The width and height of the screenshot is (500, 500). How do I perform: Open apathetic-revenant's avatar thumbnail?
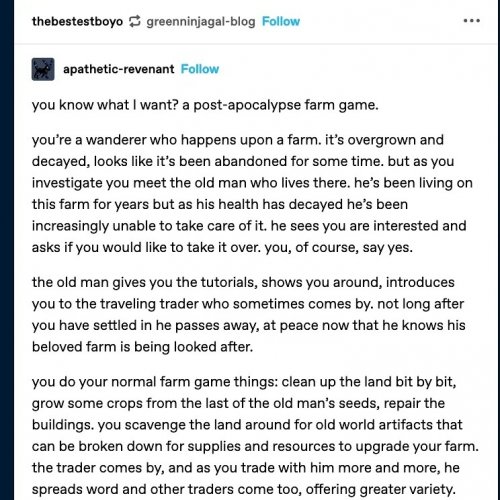click(43, 69)
